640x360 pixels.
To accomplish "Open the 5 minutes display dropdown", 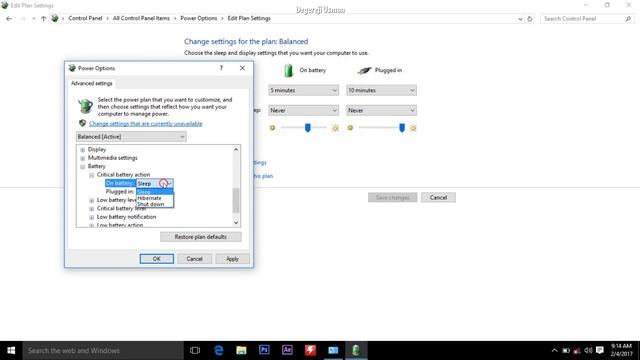I will coord(303,90).
